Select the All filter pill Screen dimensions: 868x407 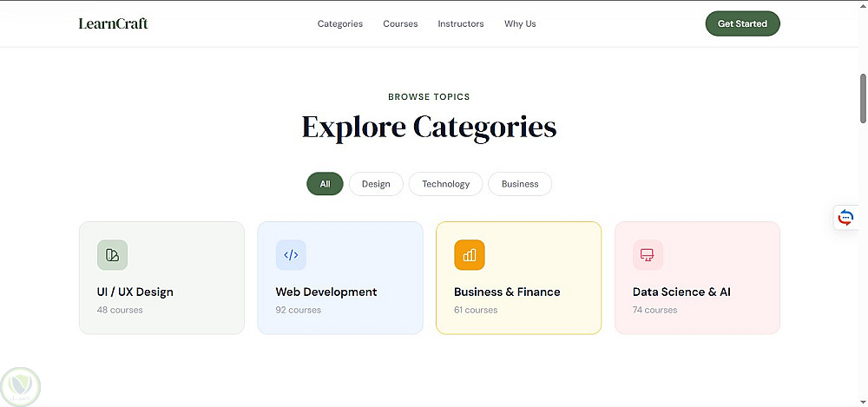point(325,184)
